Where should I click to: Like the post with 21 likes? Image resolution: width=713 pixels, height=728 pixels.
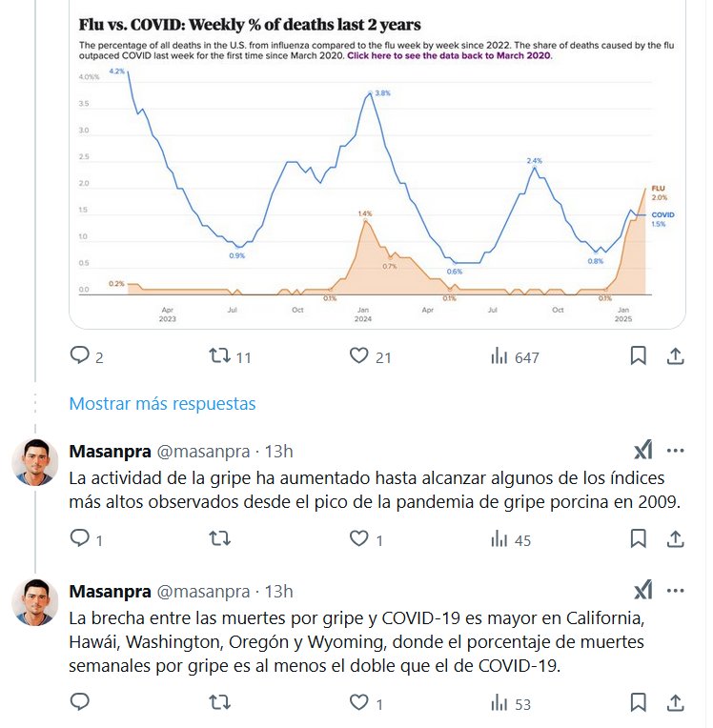(x=358, y=356)
